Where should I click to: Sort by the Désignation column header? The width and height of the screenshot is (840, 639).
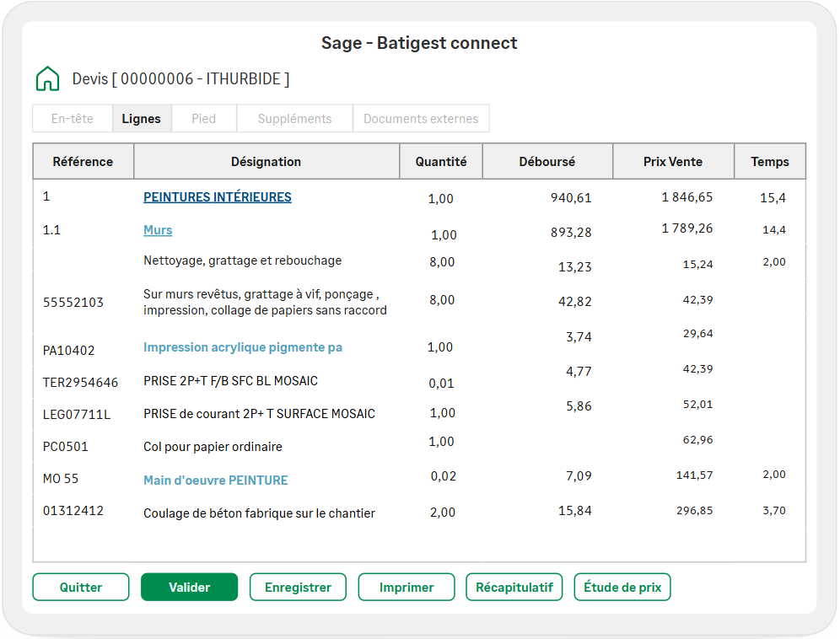[266, 162]
